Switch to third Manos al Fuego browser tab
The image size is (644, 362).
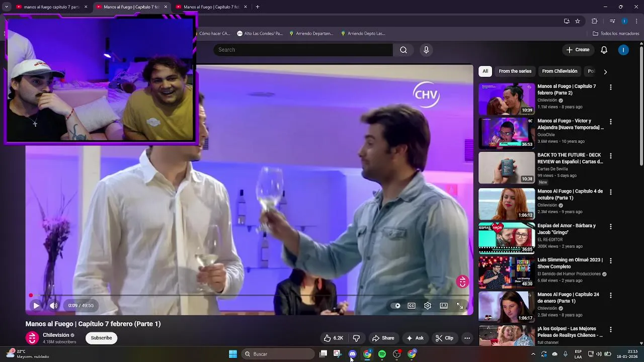pos(211,7)
